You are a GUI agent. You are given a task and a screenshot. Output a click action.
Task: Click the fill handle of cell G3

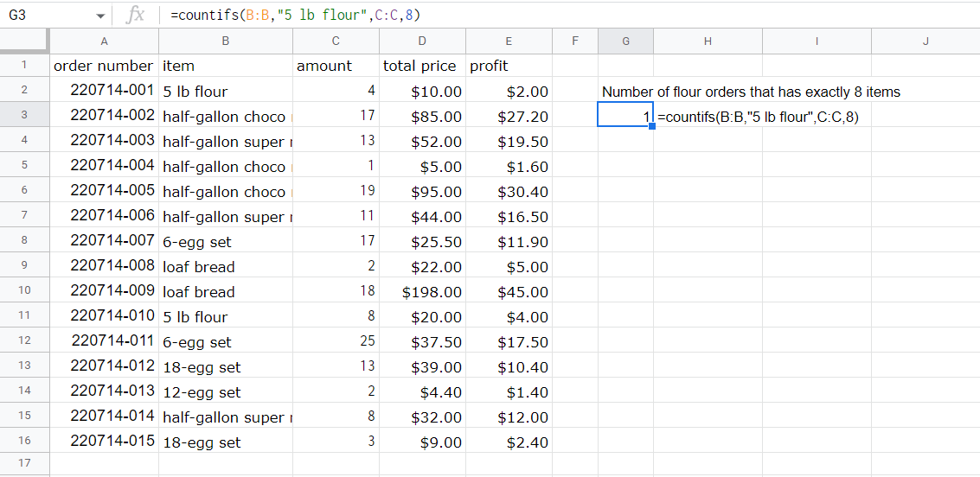click(652, 126)
